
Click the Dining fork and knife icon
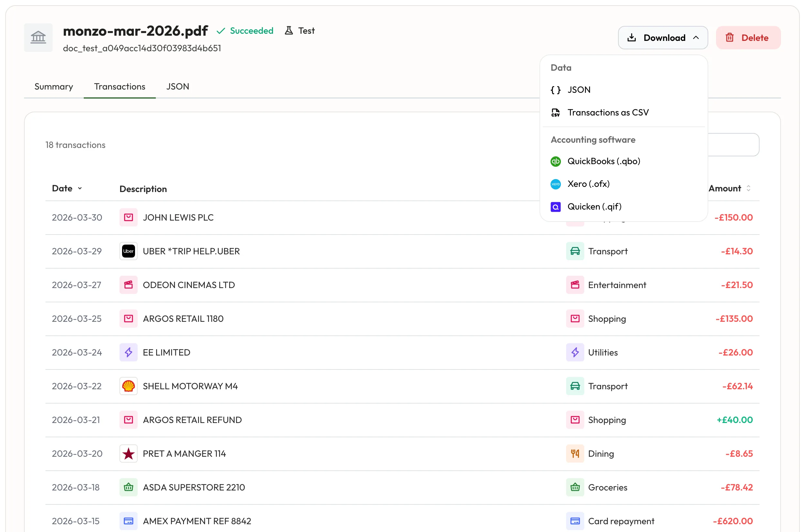[575, 453]
